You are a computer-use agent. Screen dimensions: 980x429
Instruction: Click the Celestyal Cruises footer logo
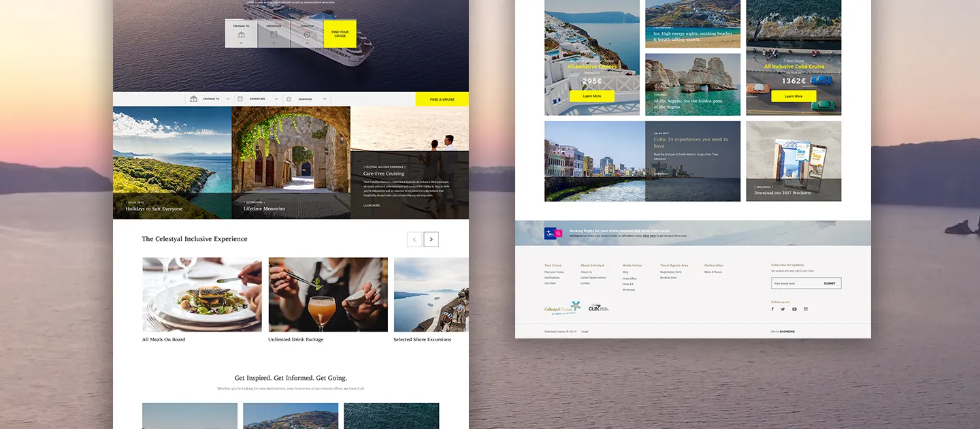[x=562, y=308]
